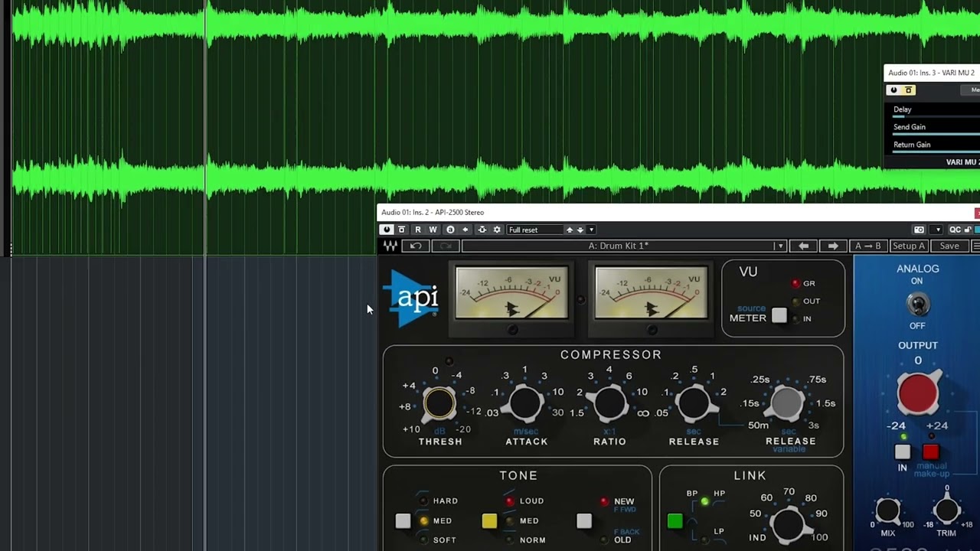Click the Waves redo button
Image resolution: width=980 pixels, height=551 pixels.
[445, 246]
